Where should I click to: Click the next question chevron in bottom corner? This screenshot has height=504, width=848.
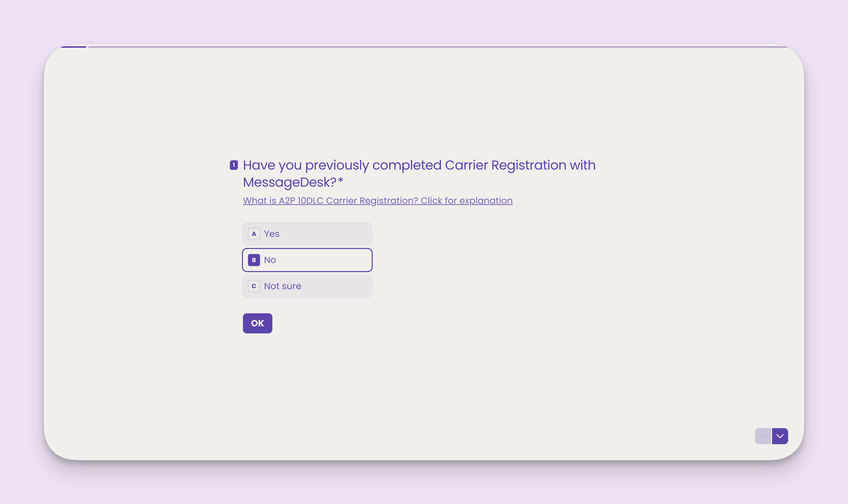pyautogui.click(x=780, y=436)
